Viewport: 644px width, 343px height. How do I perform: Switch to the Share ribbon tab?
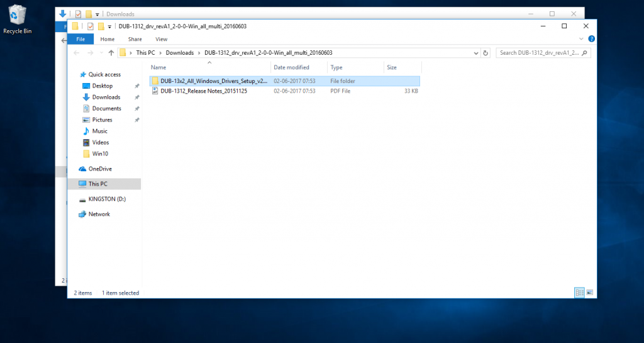(135, 39)
